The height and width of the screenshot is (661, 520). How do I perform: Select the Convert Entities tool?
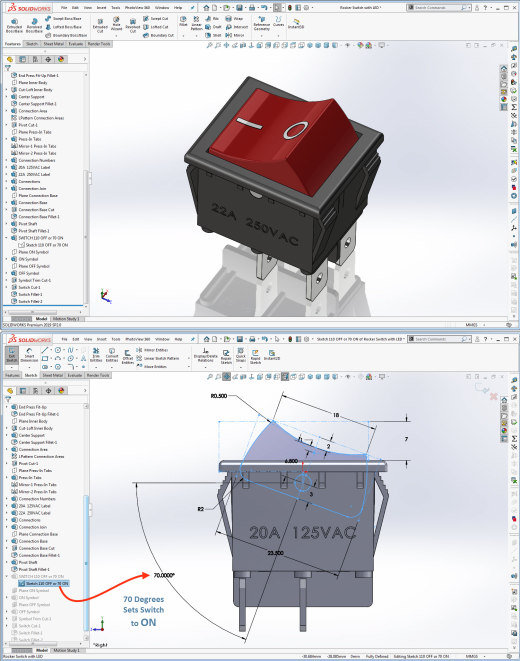[x=112, y=355]
